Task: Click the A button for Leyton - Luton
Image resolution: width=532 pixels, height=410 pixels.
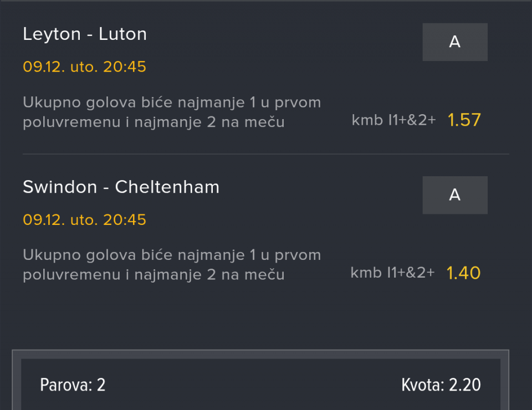Action: (x=454, y=42)
